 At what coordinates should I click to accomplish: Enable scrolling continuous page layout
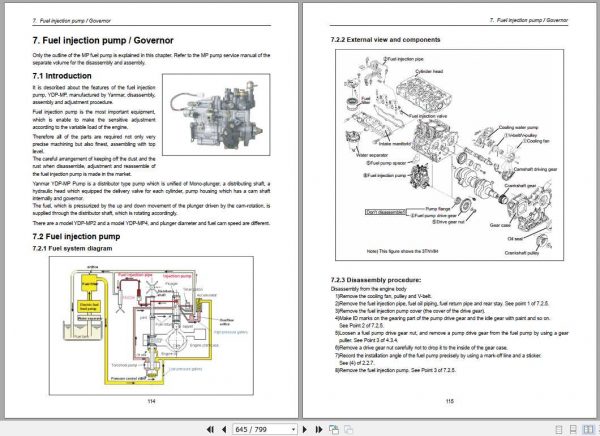[x=573, y=429]
